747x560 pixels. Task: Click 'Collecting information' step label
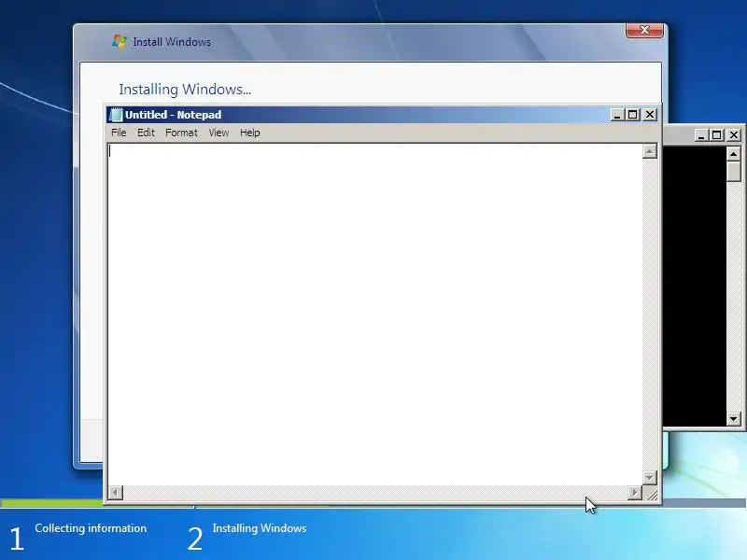click(91, 528)
